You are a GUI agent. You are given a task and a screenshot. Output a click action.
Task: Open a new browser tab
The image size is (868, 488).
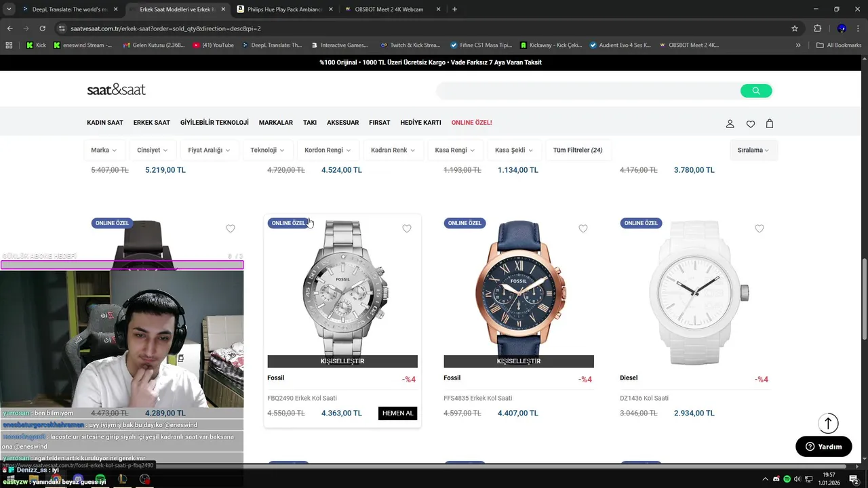pyautogui.click(x=454, y=9)
